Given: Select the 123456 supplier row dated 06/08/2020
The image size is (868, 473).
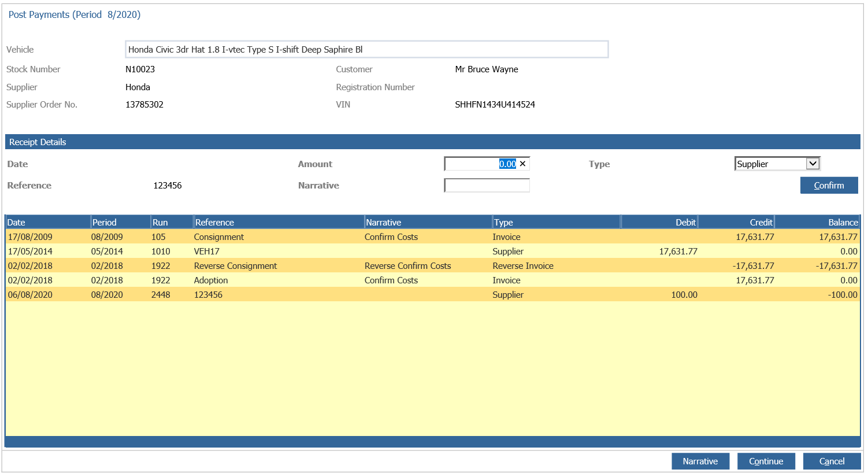Looking at the screenshot, I should pyautogui.click(x=432, y=294).
